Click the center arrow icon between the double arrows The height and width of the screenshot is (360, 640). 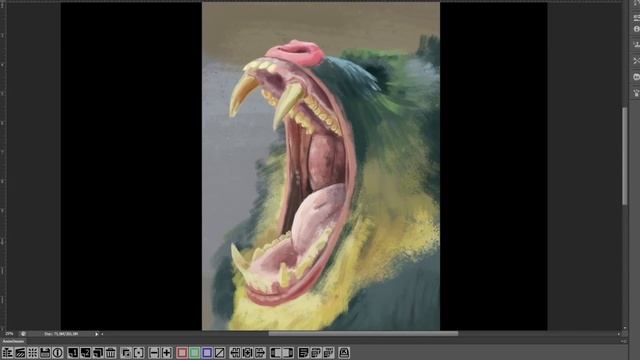[x=247, y=353]
